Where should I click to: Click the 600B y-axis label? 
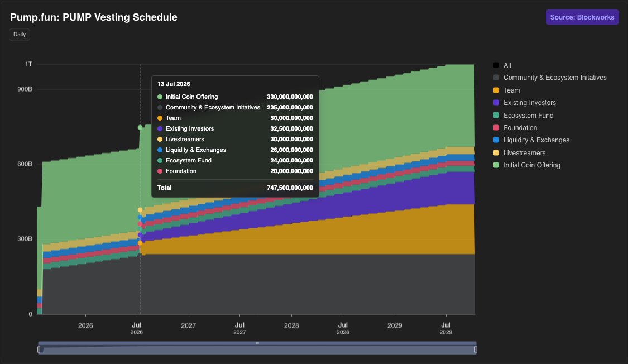25,164
